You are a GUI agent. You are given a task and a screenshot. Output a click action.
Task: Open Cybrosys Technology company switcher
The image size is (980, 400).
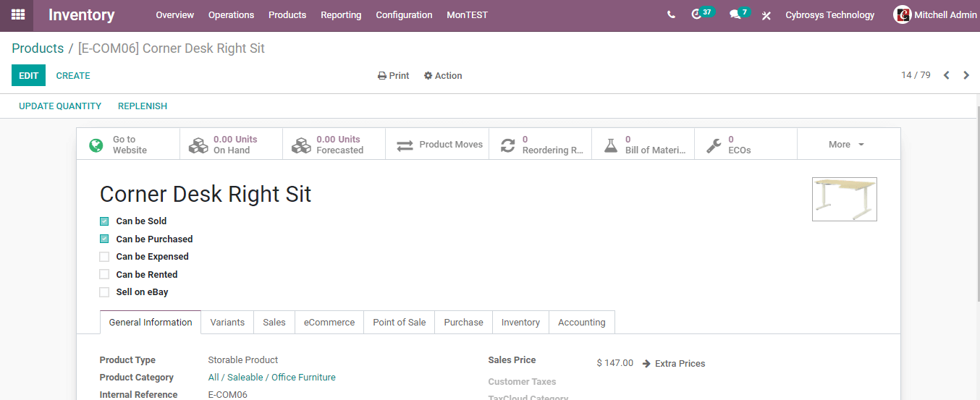[x=829, y=14]
